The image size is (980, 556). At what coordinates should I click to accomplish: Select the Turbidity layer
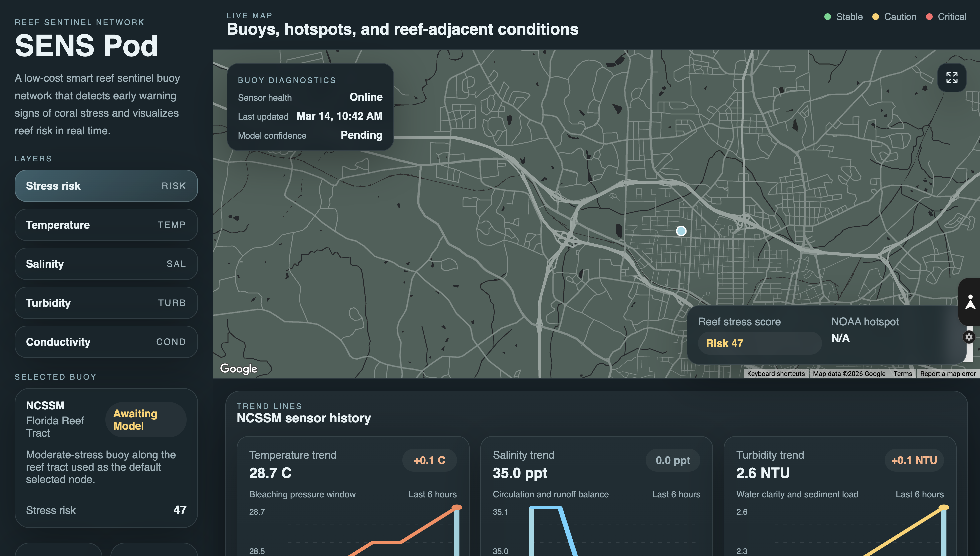[x=106, y=303]
